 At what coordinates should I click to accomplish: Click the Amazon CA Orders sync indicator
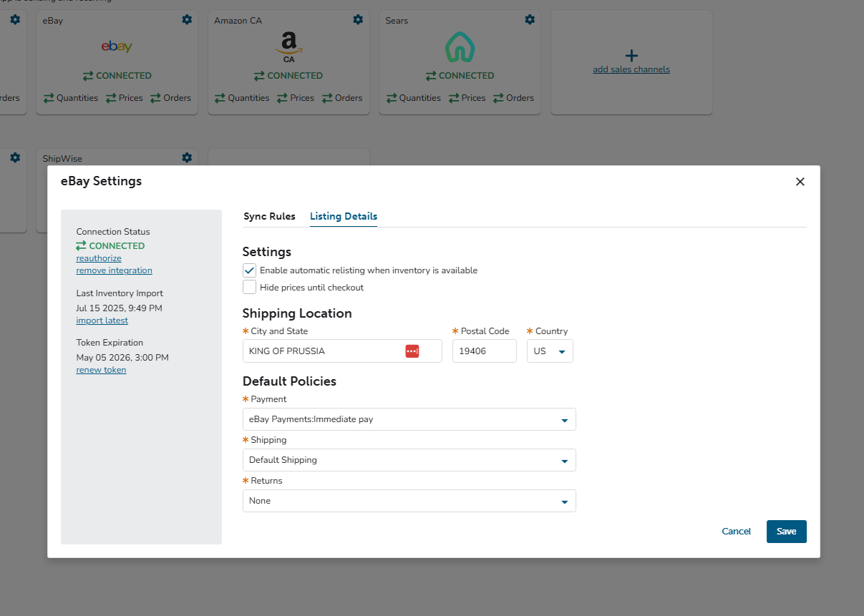pos(342,98)
